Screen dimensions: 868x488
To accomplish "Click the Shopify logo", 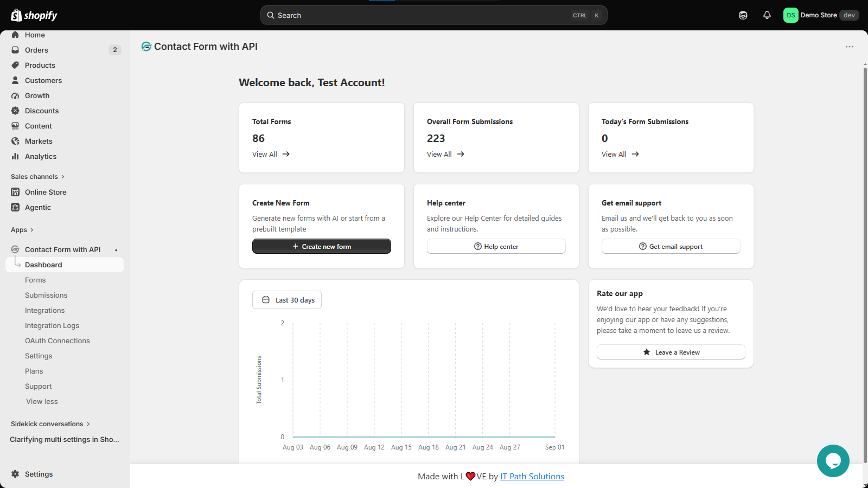I will pos(34,15).
